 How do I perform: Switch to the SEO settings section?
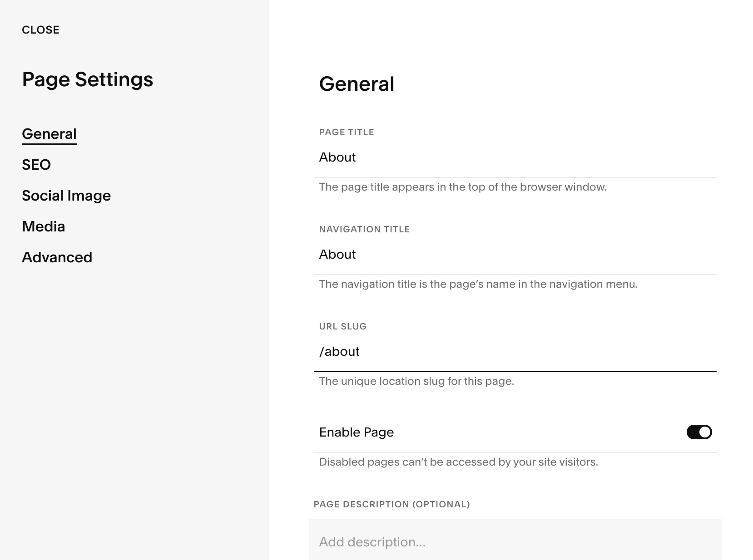pyautogui.click(x=36, y=164)
